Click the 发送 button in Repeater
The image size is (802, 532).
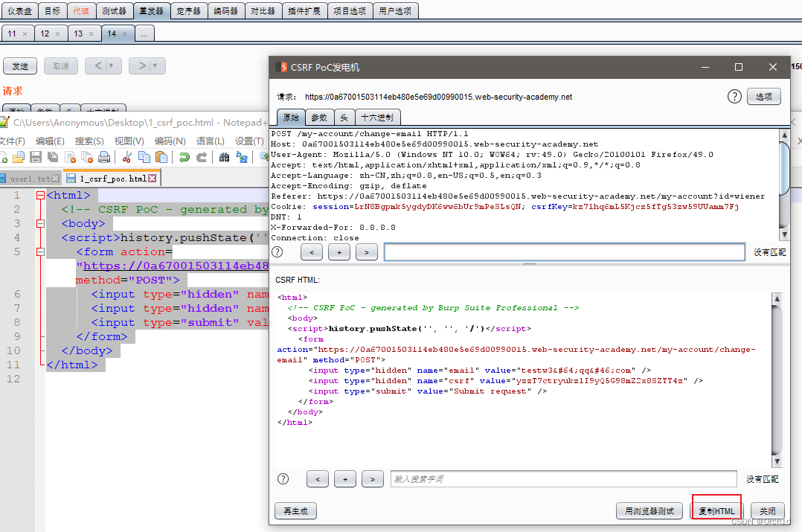[21, 66]
